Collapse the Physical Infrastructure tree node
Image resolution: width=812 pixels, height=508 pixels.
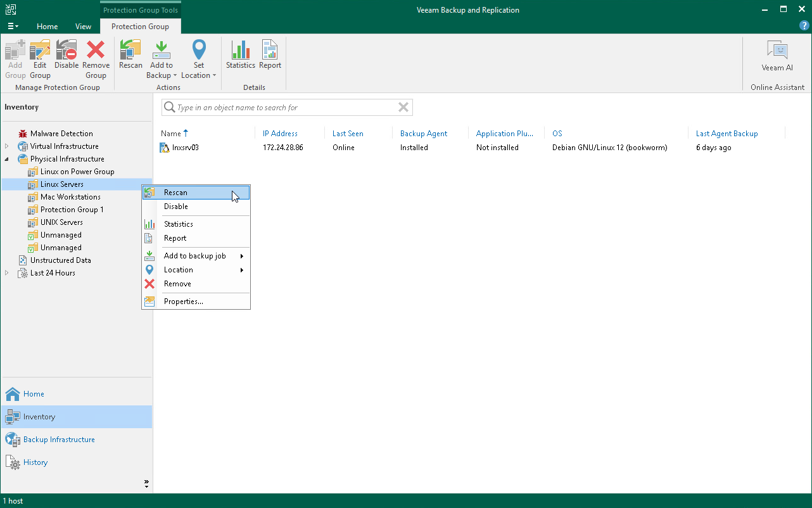pos(7,159)
